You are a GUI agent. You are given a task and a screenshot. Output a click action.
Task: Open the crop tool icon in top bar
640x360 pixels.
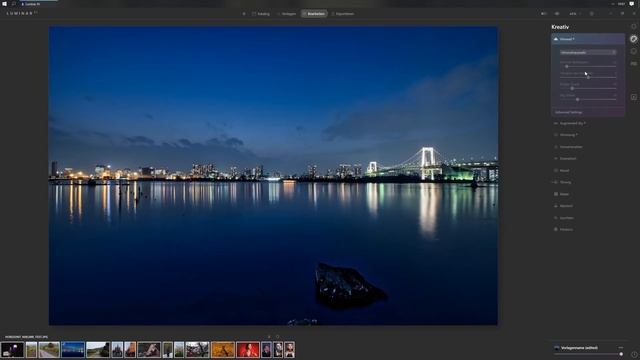(591, 14)
